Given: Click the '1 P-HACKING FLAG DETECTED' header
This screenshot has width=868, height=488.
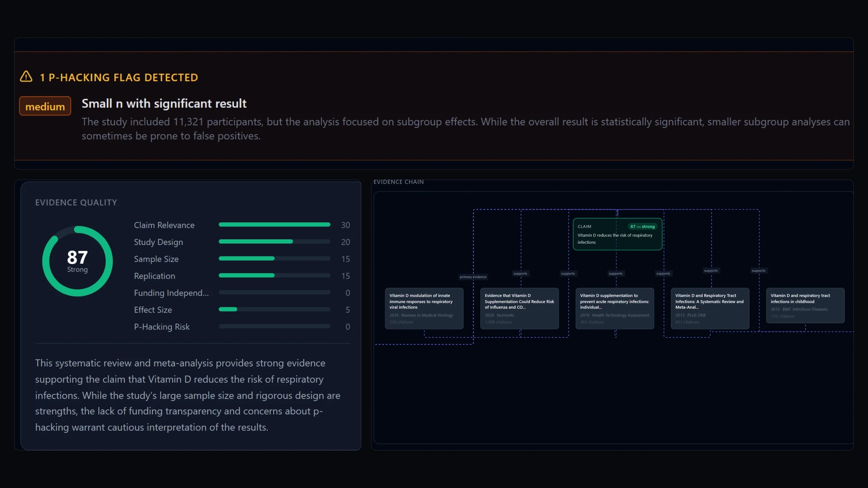Looking at the screenshot, I should [119, 78].
